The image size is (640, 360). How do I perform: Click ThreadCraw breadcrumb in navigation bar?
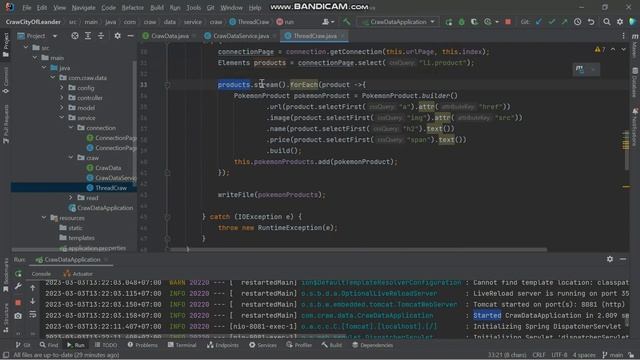(x=249, y=22)
